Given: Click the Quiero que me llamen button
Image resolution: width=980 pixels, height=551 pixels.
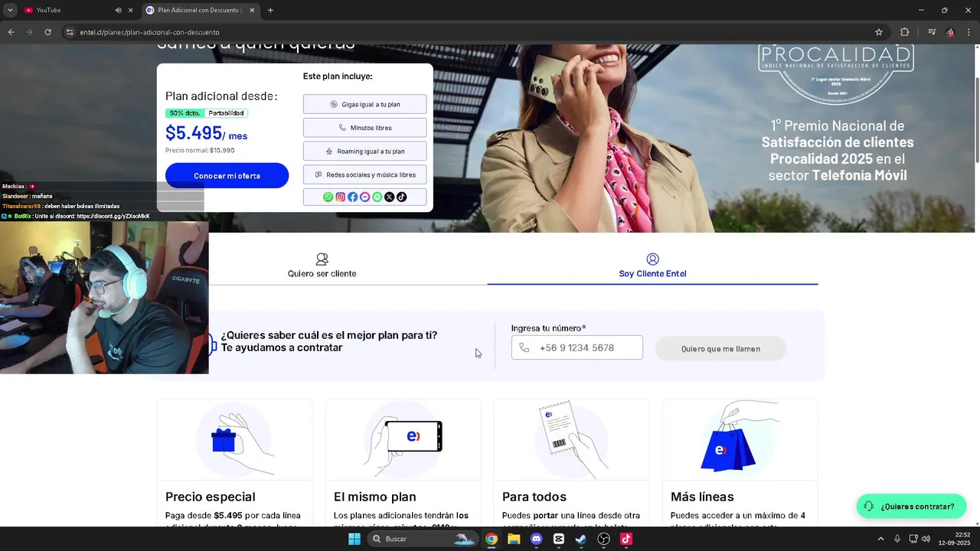Looking at the screenshot, I should pyautogui.click(x=720, y=348).
